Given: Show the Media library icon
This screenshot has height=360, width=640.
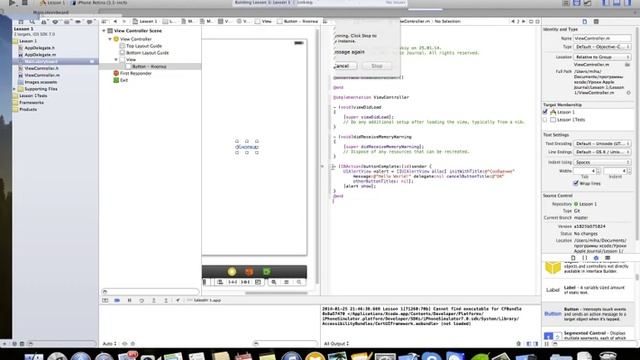Looking at the screenshot, I should click(x=607, y=258).
